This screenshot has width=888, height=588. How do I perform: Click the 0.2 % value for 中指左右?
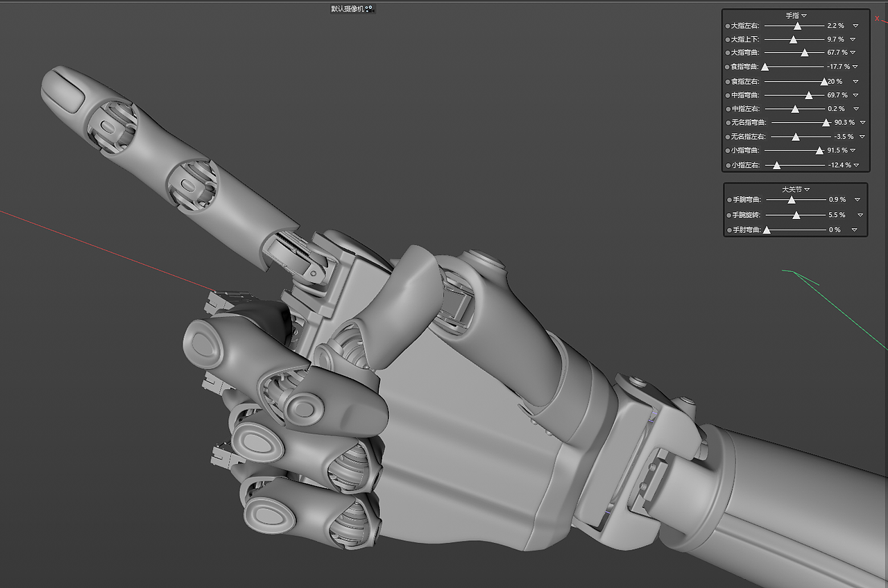836,109
